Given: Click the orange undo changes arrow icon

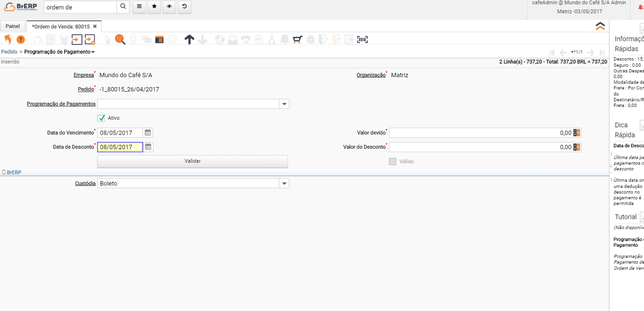Looking at the screenshot, I should coord(8,40).
